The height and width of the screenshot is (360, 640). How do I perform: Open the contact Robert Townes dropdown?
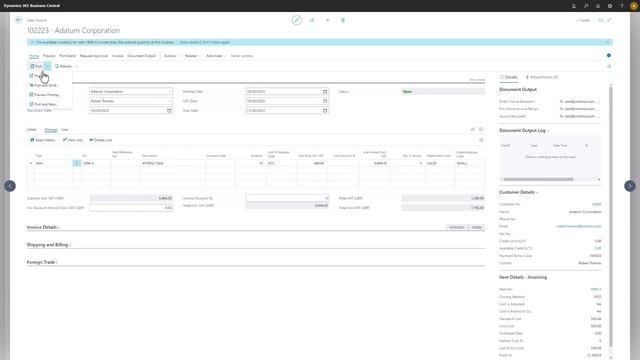(x=169, y=101)
